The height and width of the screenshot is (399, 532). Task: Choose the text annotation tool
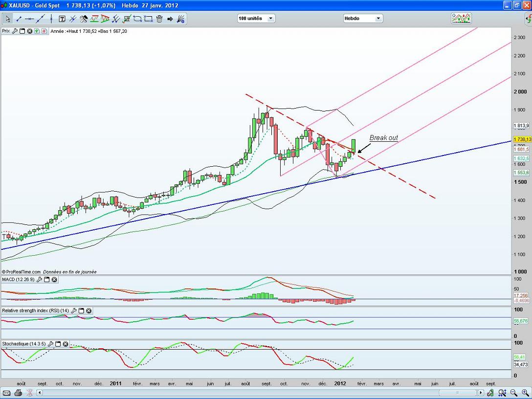[62, 19]
